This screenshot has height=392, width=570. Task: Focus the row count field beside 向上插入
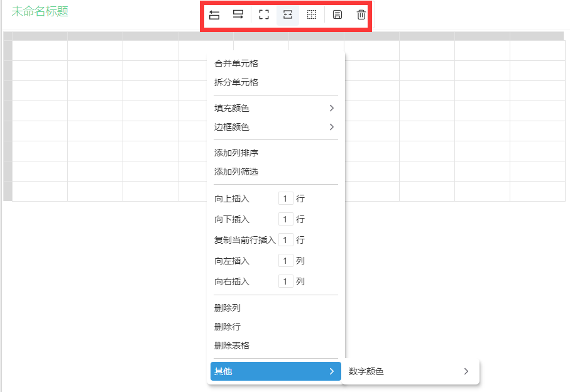(286, 199)
